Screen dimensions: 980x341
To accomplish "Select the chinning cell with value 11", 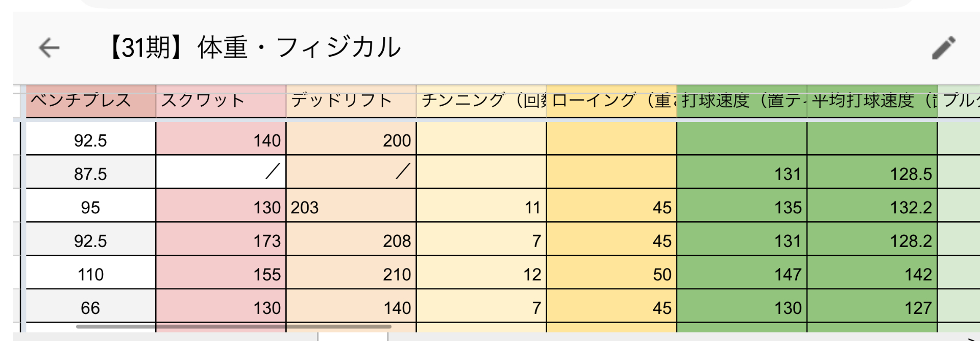I will click(x=481, y=207).
